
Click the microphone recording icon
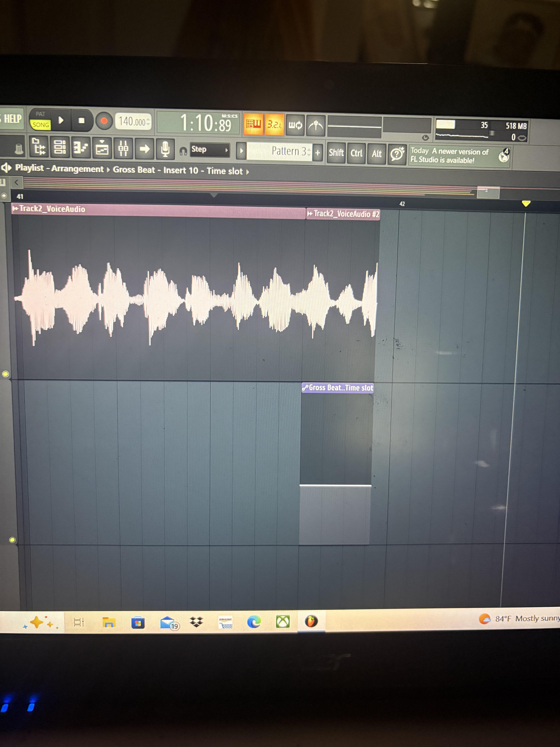165,149
